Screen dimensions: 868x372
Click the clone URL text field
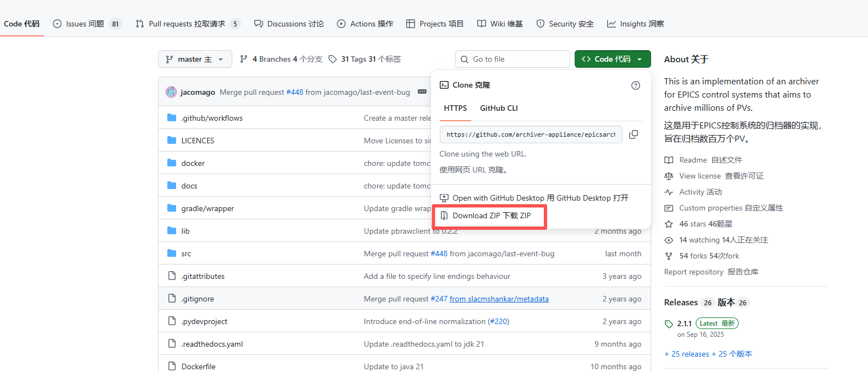(x=531, y=134)
